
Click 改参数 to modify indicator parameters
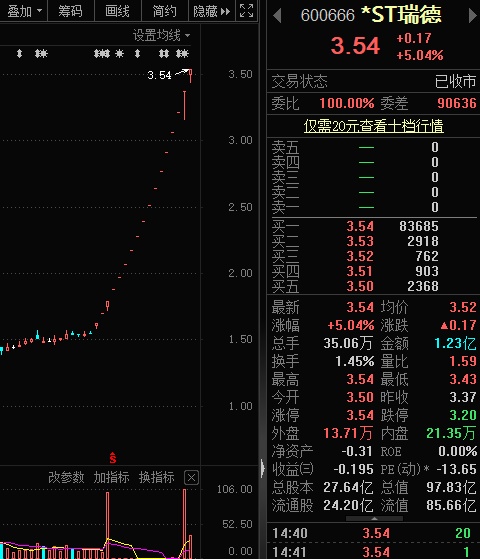point(66,477)
